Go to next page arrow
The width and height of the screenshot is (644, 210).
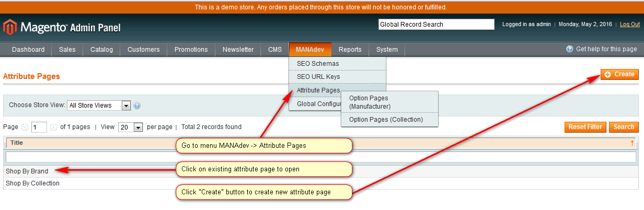point(53,127)
